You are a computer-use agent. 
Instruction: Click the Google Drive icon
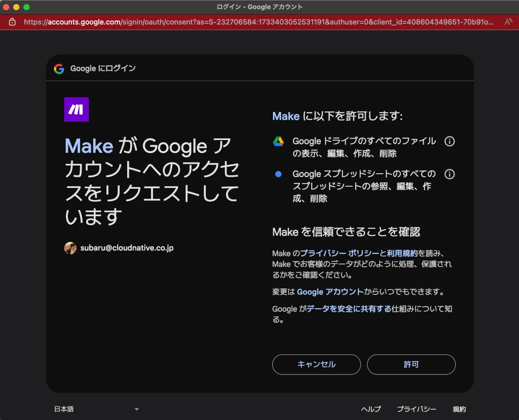click(x=278, y=141)
